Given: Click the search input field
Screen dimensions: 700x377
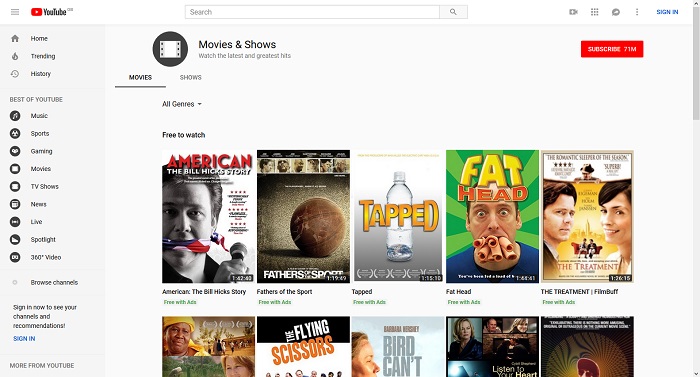Looking at the screenshot, I should pos(312,12).
